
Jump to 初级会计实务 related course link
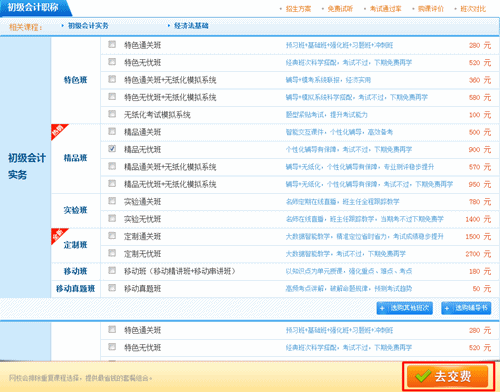88,26
